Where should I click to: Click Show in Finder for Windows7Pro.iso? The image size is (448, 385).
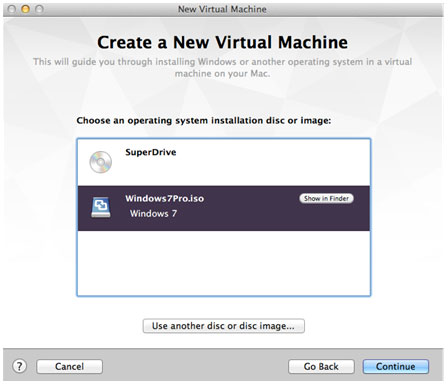[x=326, y=198]
